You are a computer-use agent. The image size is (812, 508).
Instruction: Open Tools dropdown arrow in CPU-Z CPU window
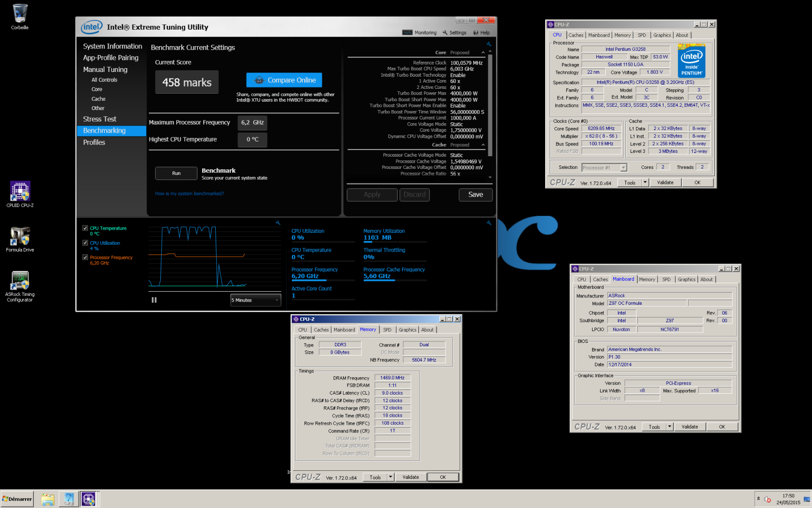point(645,183)
